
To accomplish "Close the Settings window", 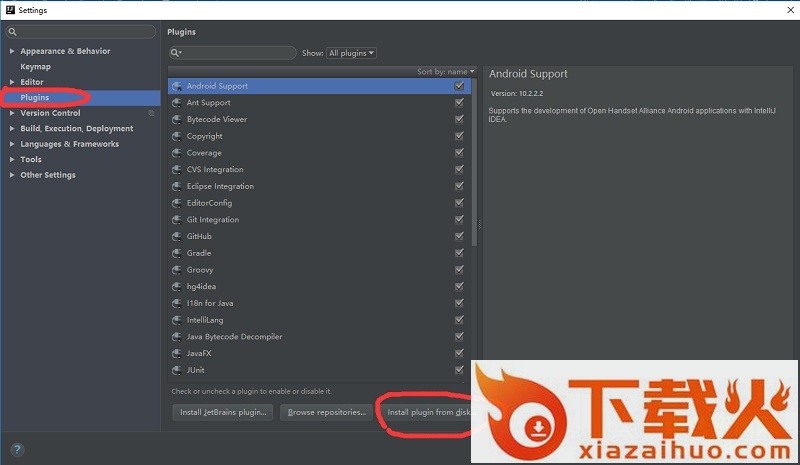I will (x=790, y=10).
